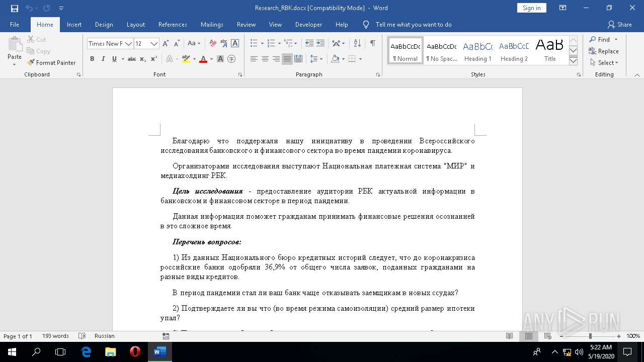Open the Phonetic Guide tool
The width and height of the screenshot is (644, 362).
[x=224, y=44]
